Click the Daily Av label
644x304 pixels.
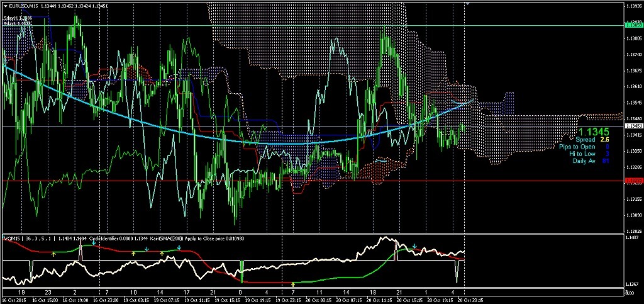click(584, 160)
